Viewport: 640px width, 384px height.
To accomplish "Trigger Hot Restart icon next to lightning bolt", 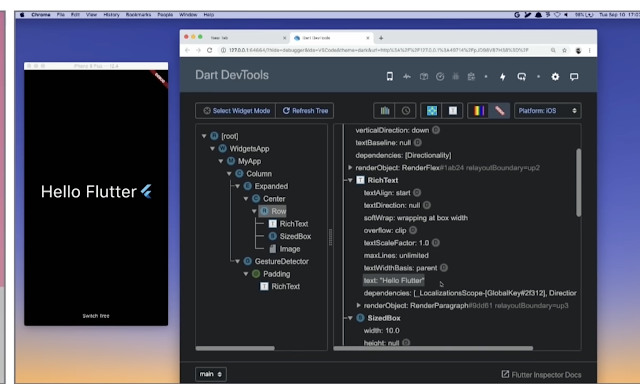I will click(522, 76).
